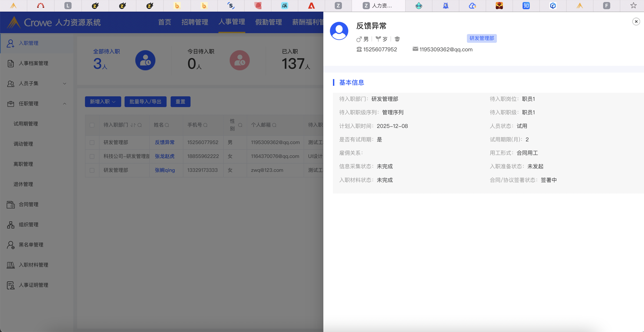This screenshot has width=644, height=332.
Task: Click the 组织管理 hierarchy icon
Action: click(11, 225)
